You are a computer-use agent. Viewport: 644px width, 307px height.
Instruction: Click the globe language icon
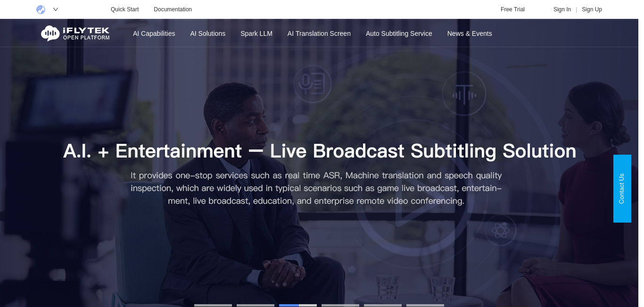tap(41, 9)
